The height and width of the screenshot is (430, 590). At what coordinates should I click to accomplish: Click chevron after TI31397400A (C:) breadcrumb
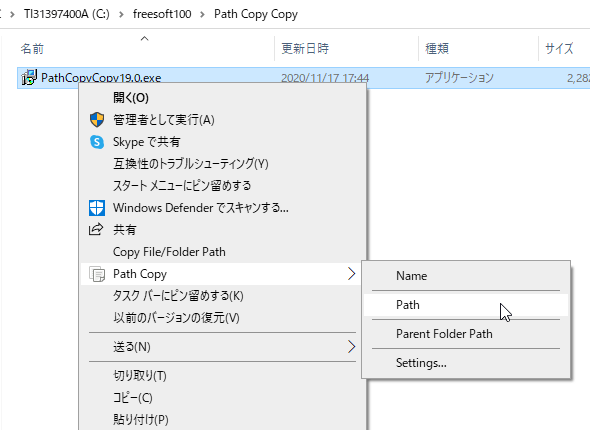[121, 14]
